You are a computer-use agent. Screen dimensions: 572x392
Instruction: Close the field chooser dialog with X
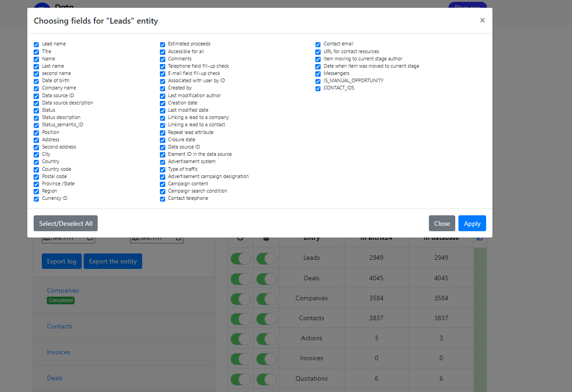pos(482,20)
